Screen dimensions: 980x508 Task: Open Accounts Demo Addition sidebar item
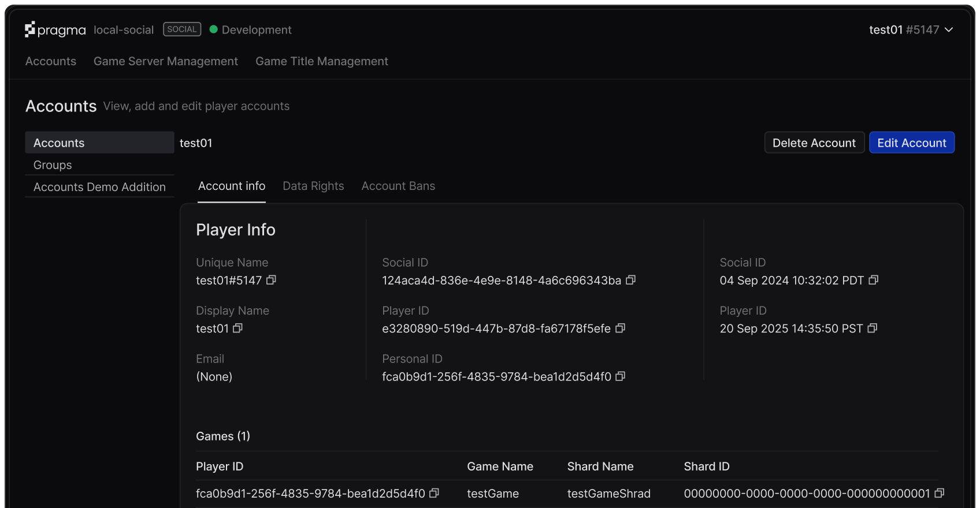[x=99, y=187]
